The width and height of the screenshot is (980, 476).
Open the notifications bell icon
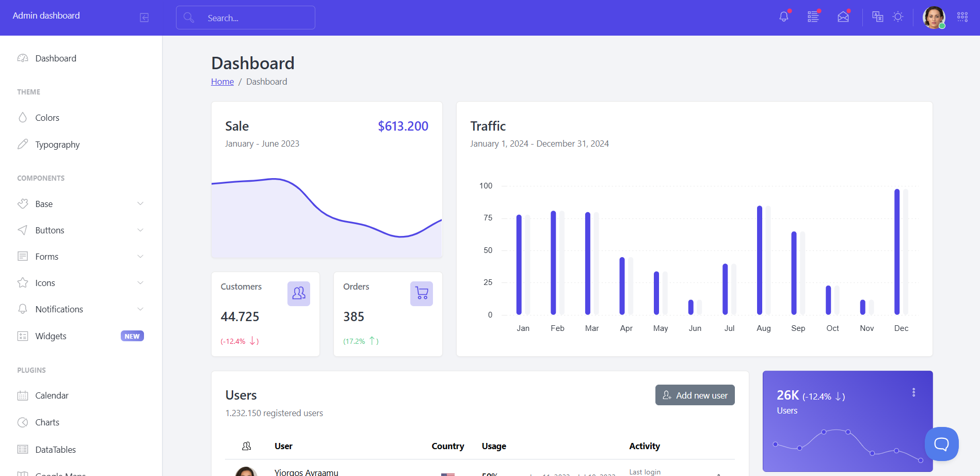[783, 17]
